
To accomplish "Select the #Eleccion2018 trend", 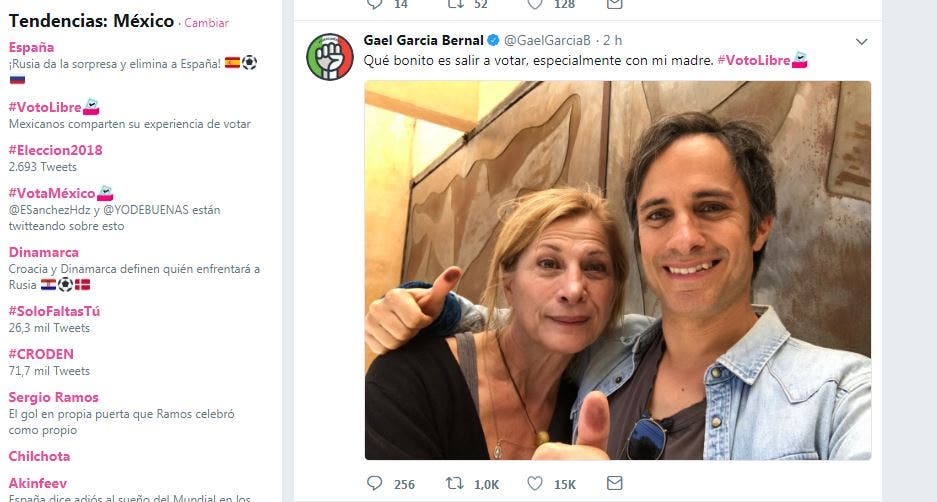I will coord(55,150).
